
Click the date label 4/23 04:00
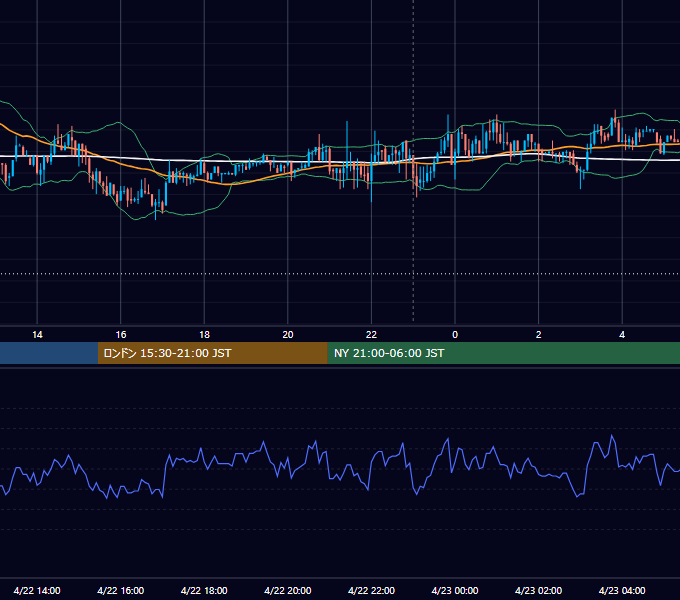pos(622,590)
